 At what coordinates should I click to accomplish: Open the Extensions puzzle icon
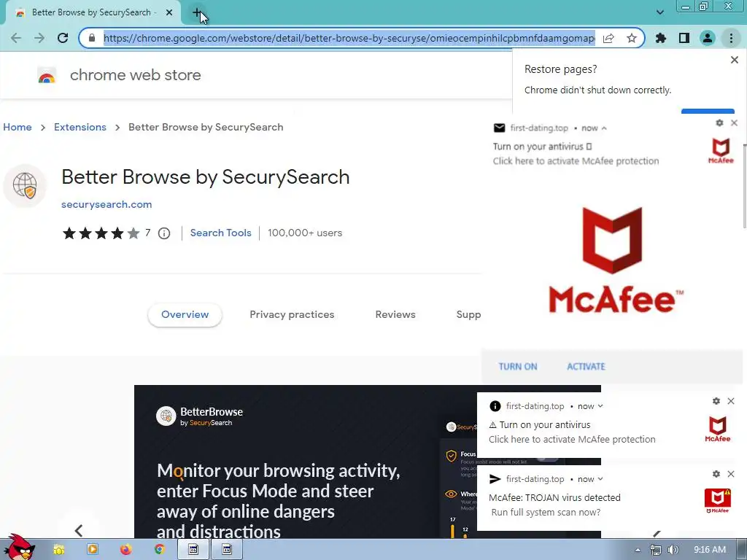(x=661, y=38)
